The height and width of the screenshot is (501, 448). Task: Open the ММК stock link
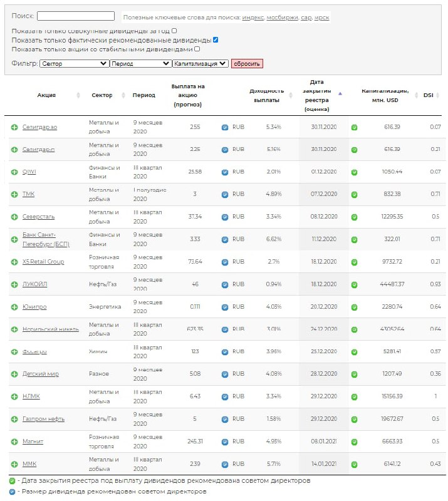(x=29, y=464)
